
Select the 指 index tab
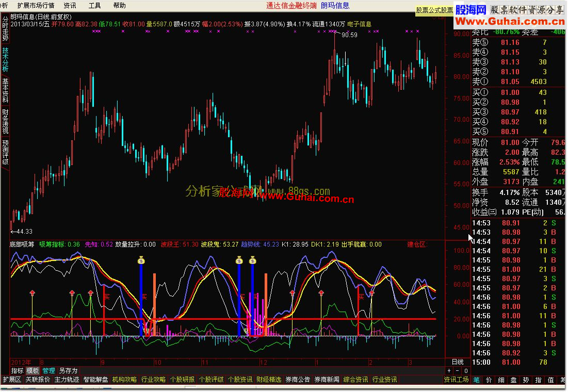tap(538, 380)
